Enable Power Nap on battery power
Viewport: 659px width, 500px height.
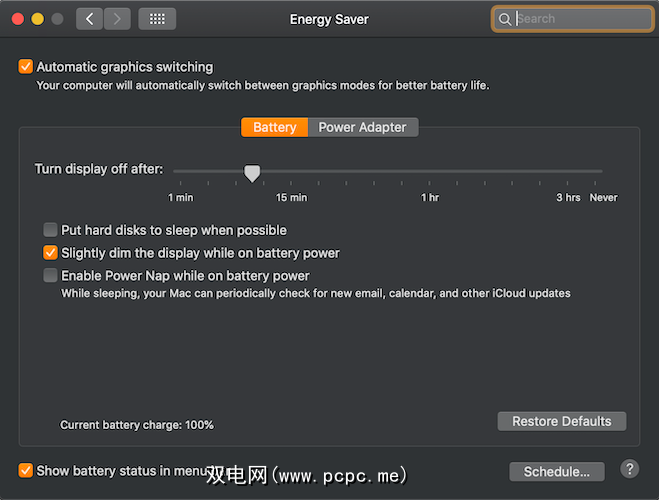tap(50, 276)
